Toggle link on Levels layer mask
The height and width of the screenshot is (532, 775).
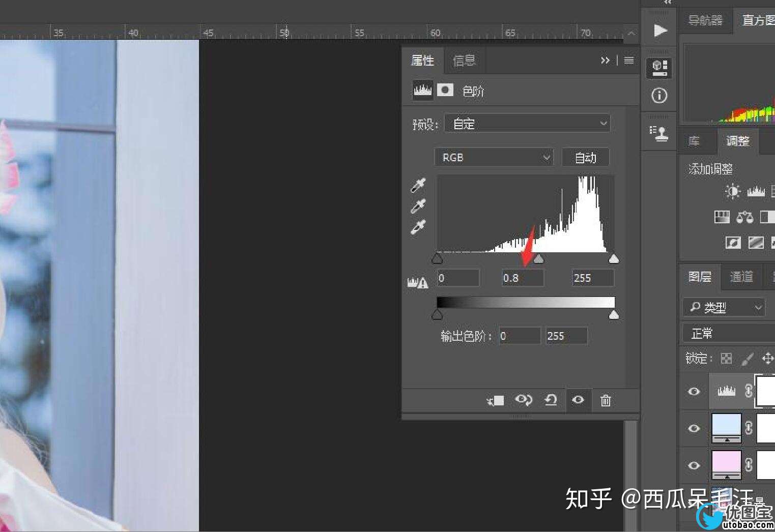pyautogui.click(x=749, y=391)
